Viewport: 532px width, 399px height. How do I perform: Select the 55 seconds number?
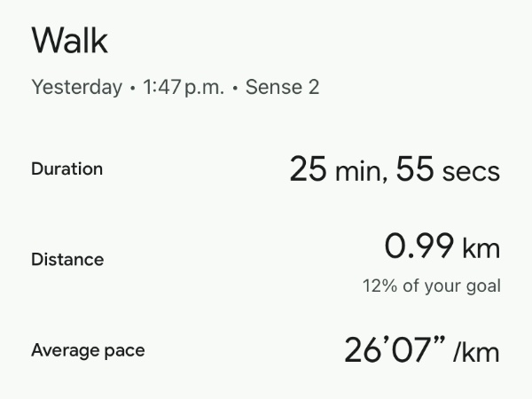(414, 168)
